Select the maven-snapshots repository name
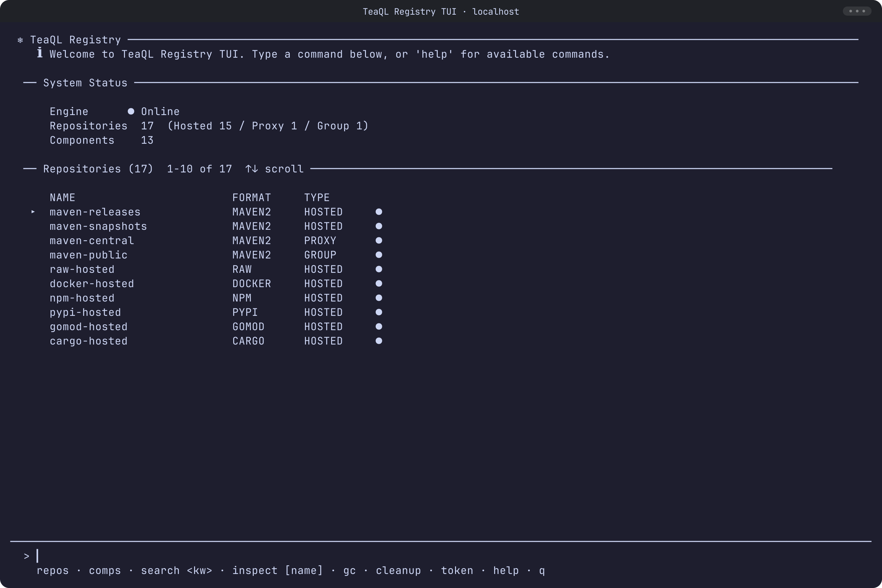This screenshot has height=588, width=882. click(98, 227)
